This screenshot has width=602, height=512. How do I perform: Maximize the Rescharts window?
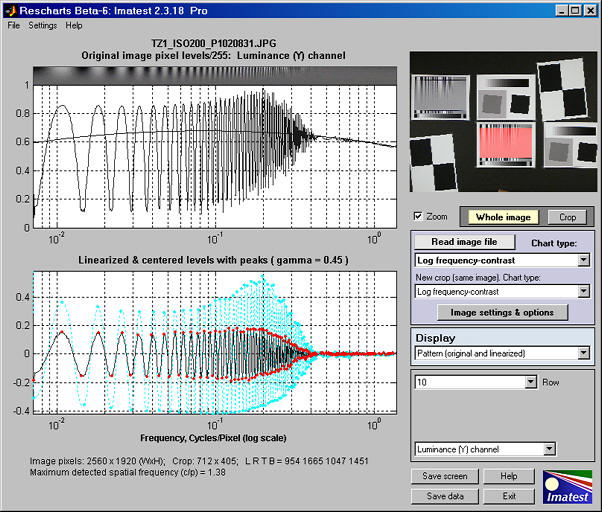tap(575, 10)
